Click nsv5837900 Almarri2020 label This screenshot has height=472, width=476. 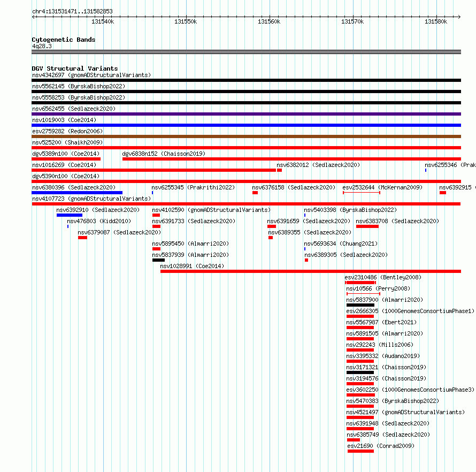pyautogui.click(x=385, y=300)
